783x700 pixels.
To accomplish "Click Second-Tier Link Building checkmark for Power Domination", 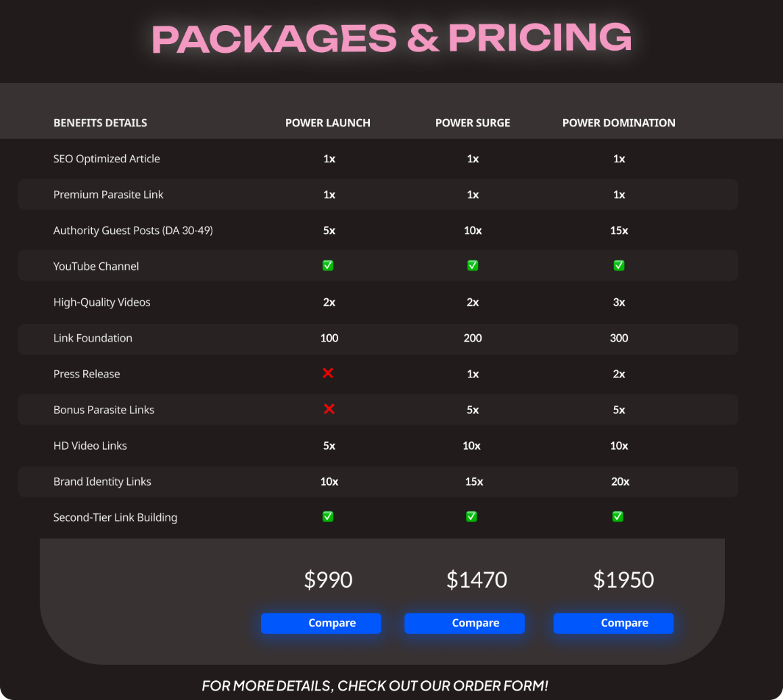I will [618, 517].
